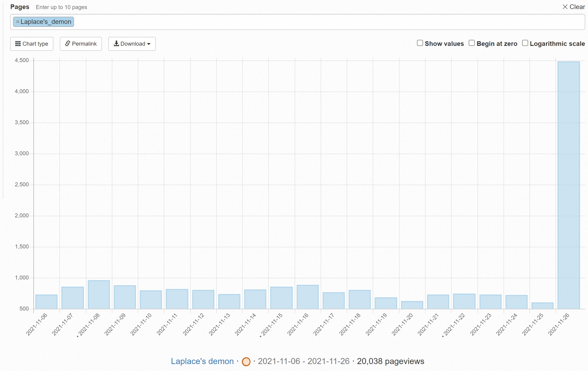Click the 2021-11-16 bar in the chart

[x=307, y=297]
